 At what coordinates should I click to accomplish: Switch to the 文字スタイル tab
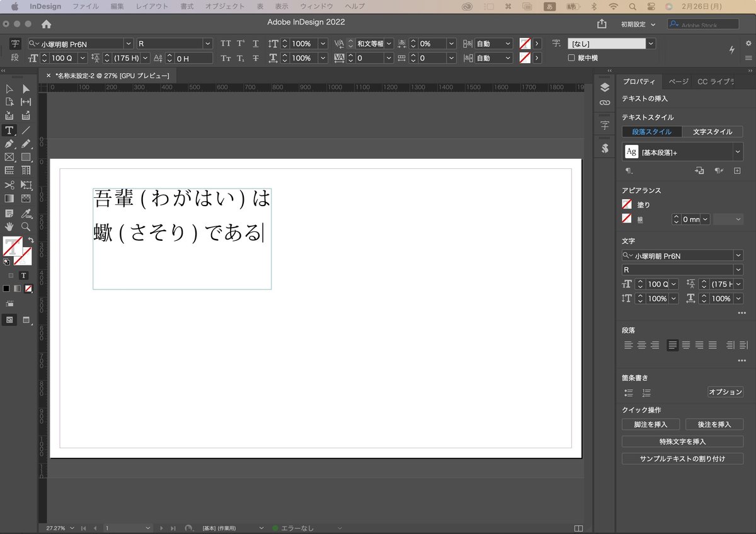[712, 132]
